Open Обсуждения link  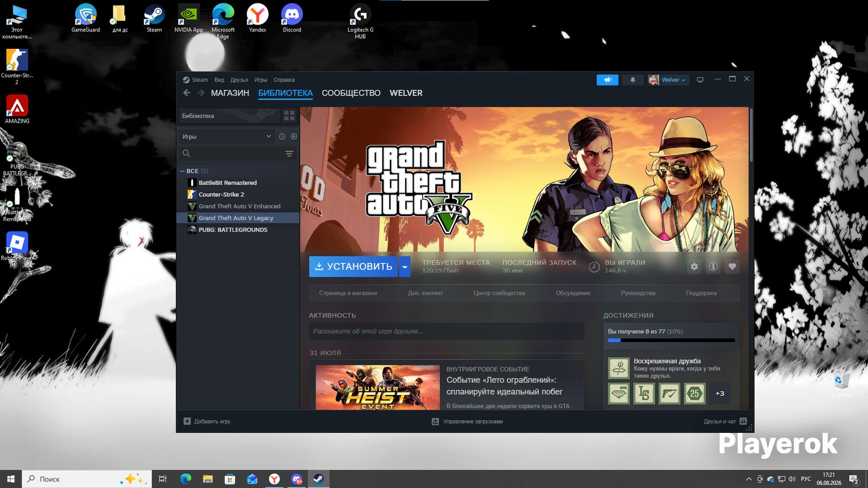point(573,293)
